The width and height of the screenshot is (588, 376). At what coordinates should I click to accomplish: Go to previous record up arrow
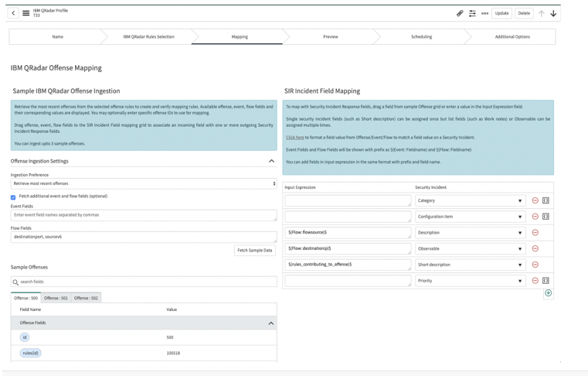click(x=541, y=13)
